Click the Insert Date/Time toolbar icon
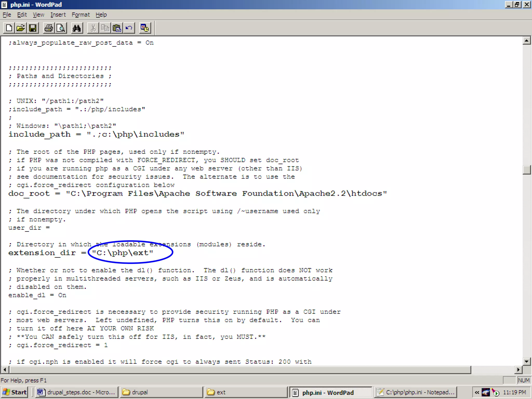This screenshot has height=399, width=532. tap(145, 28)
